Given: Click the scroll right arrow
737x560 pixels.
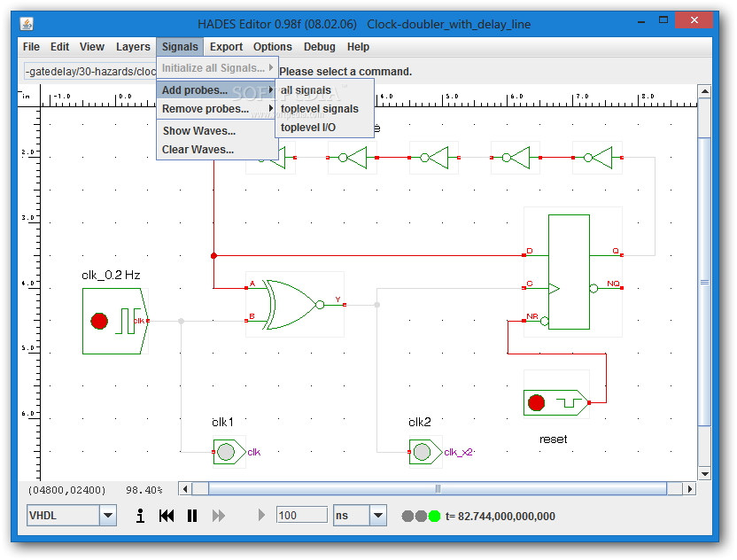Looking at the screenshot, I should click(x=689, y=489).
